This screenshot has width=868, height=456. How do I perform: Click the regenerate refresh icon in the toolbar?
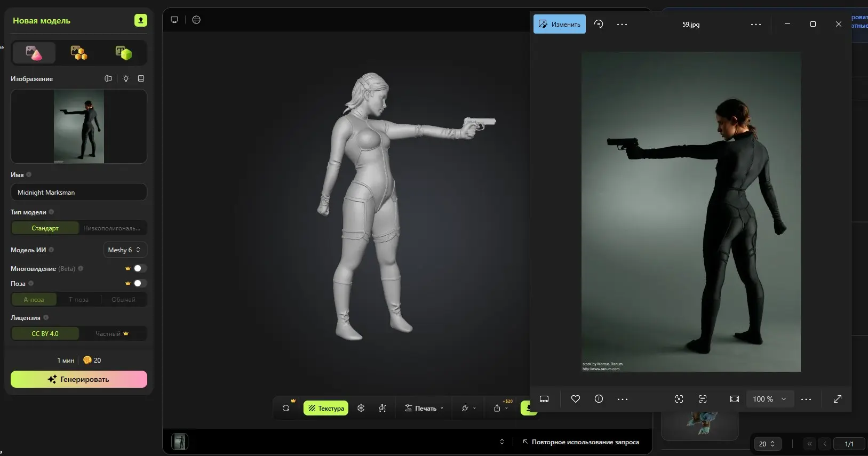click(x=286, y=408)
